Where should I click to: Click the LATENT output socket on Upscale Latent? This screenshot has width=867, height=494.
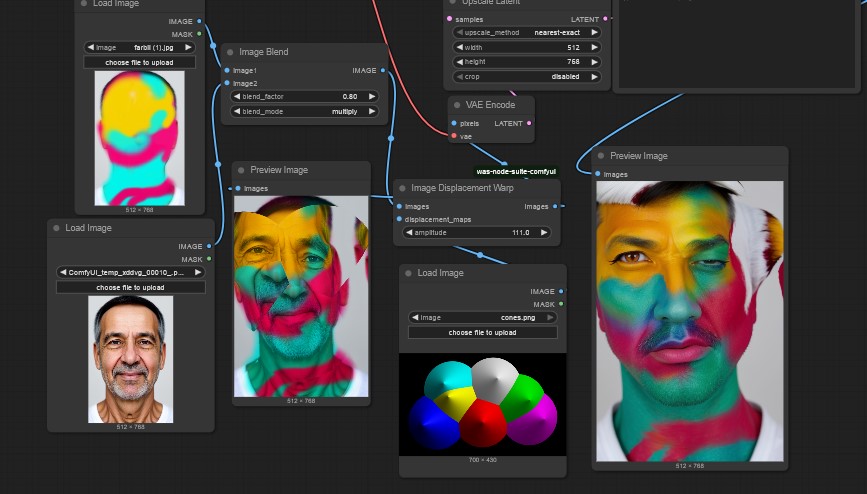click(x=605, y=19)
